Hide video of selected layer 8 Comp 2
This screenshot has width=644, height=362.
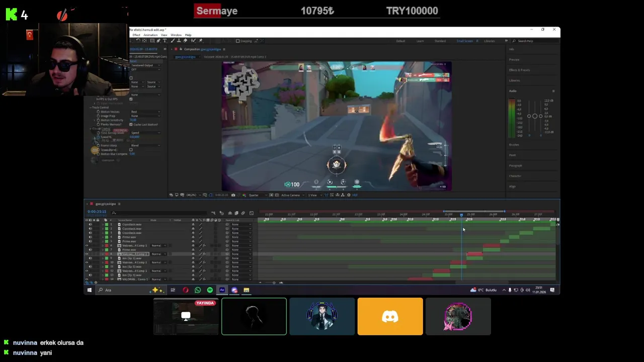(87, 254)
